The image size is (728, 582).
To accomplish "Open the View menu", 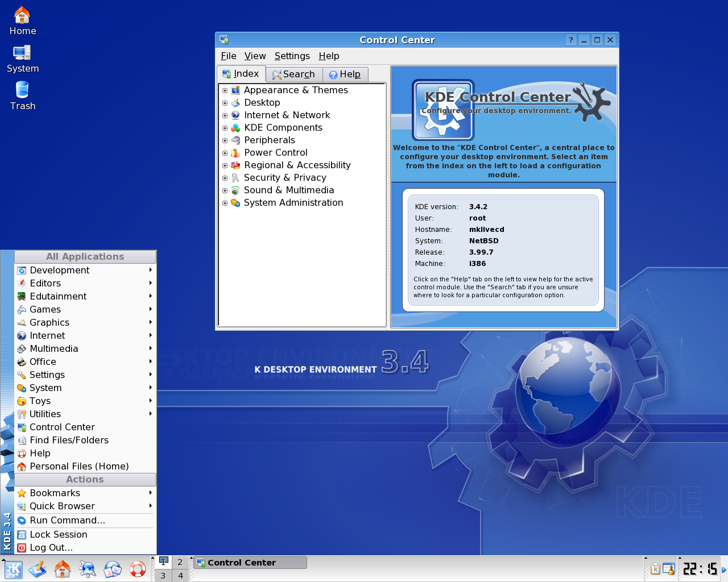I will tap(255, 56).
